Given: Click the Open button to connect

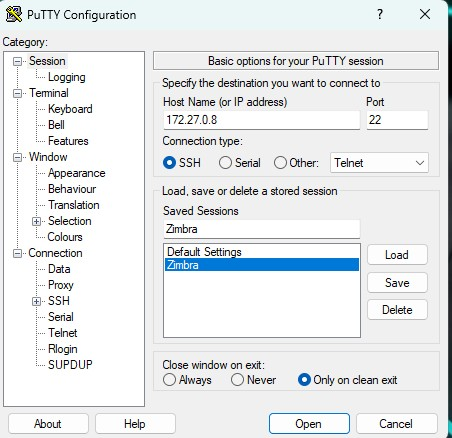Looking at the screenshot, I should 309,424.
